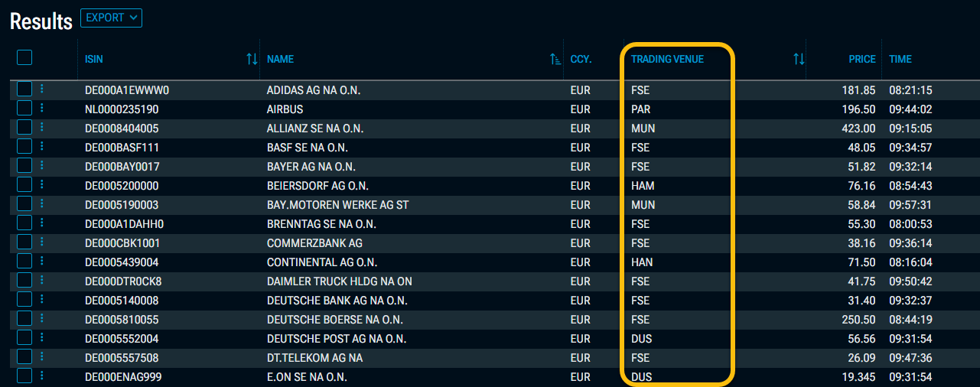980x387 pixels.
Task: Open the row menu dots for BAY.MOTOREN WERKE
Action: (x=42, y=203)
